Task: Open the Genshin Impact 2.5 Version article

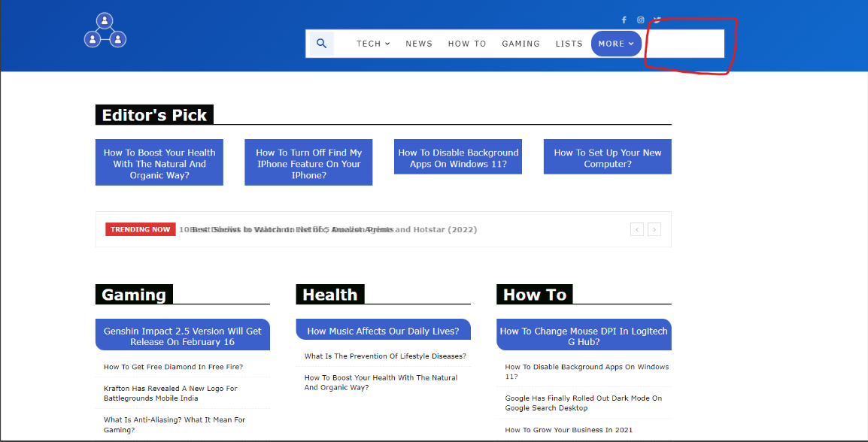Action: pos(183,335)
